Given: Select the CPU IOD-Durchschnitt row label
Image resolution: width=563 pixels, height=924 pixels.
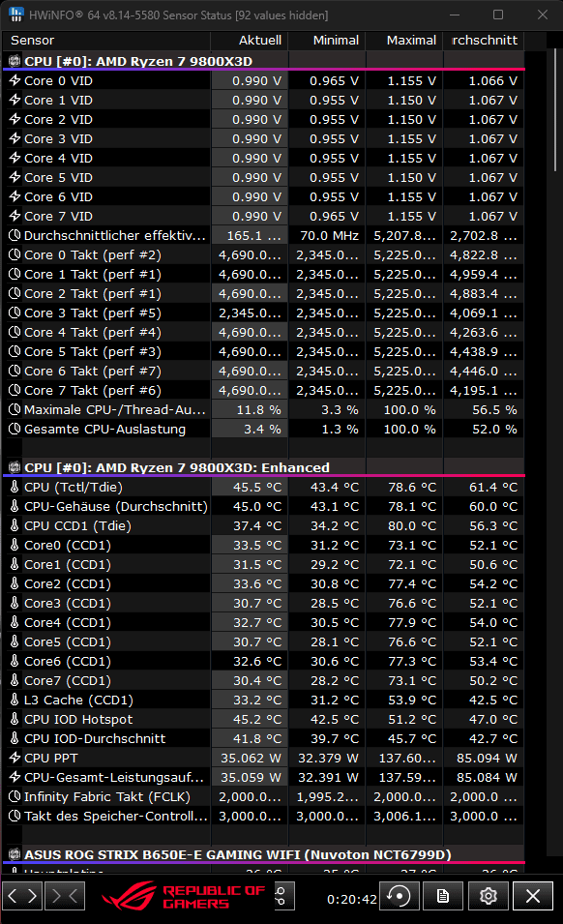Looking at the screenshot, I should point(95,738).
